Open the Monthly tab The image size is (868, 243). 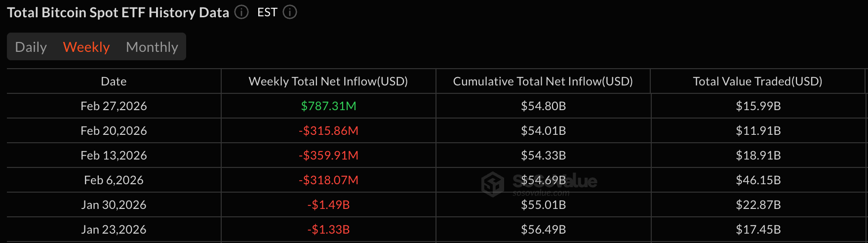[152, 47]
